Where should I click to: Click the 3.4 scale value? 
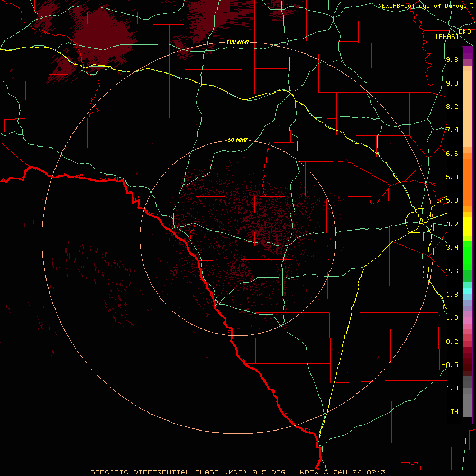click(452, 248)
